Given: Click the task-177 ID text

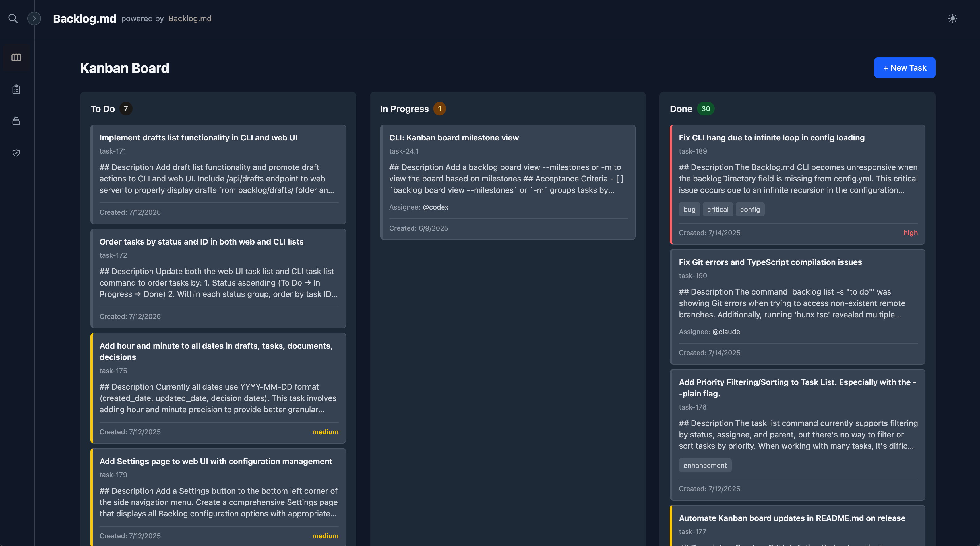Looking at the screenshot, I should click(x=692, y=531).
